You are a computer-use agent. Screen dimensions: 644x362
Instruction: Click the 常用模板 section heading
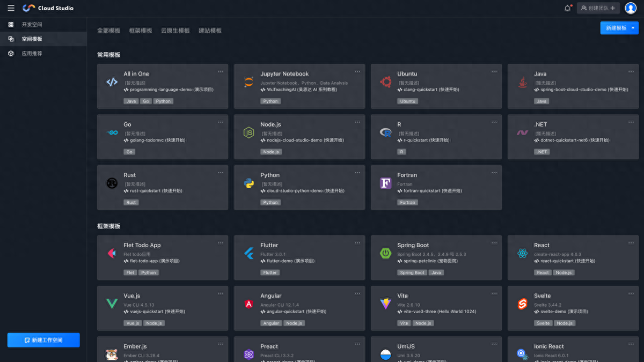click(x=108, y=55)
